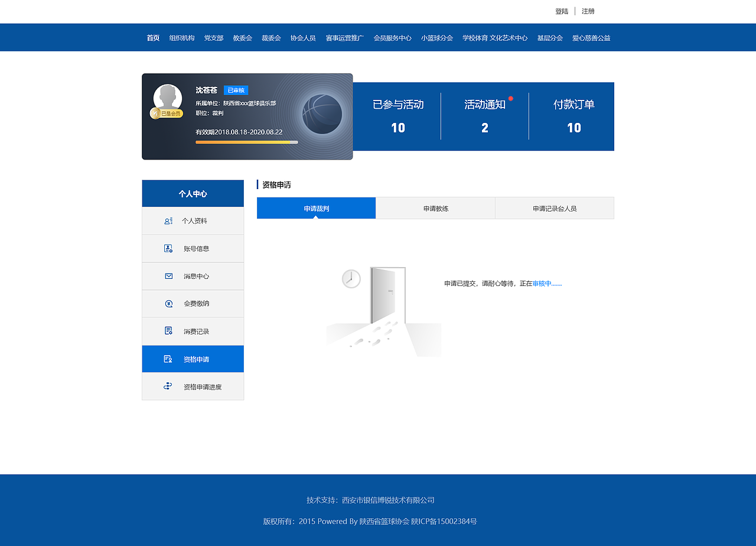The image size is (756, 546).
Task: Click the 个人中心 sidebar header
Action: (193, 194)
